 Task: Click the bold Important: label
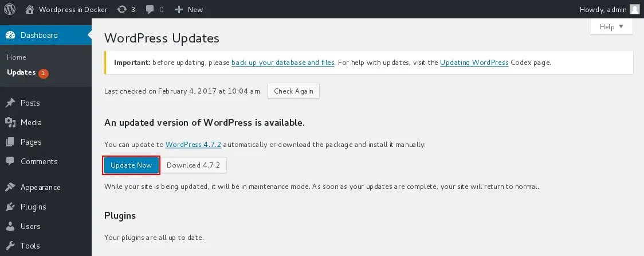132,63
